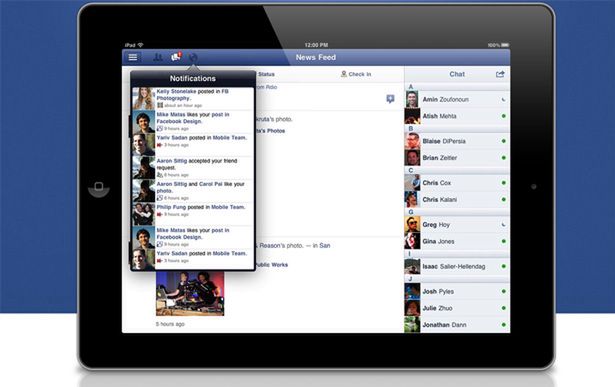Open Aaron Sittig's accepted friend request notification
This screenshot has height=387, width=615.
pyautogui.click(x=193, y=168)
